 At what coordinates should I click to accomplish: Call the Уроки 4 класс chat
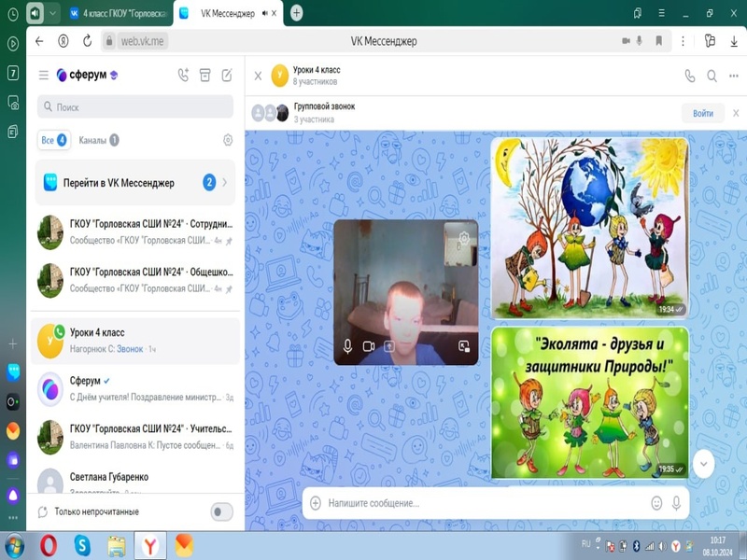click(690, 76)
